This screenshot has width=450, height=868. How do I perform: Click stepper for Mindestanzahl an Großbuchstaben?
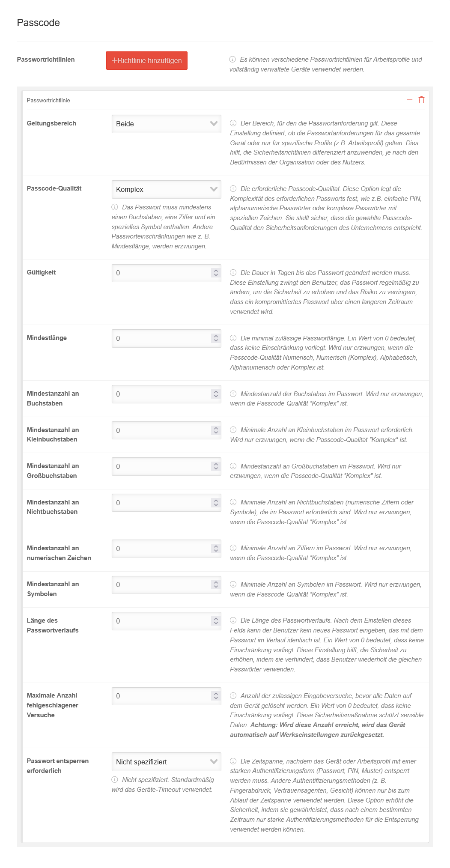click(x=216, y=466)
